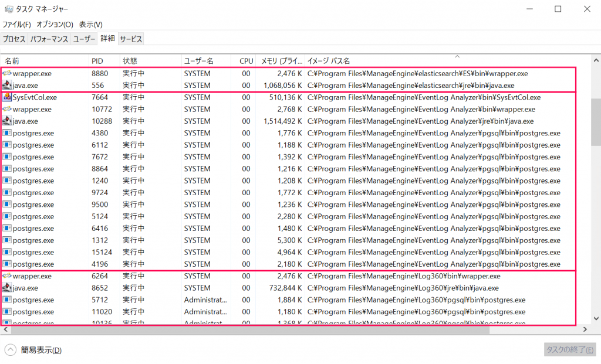Click the horizontal scrollbar left arrow
Screen dimensions: 601x364
pos(5,329)
